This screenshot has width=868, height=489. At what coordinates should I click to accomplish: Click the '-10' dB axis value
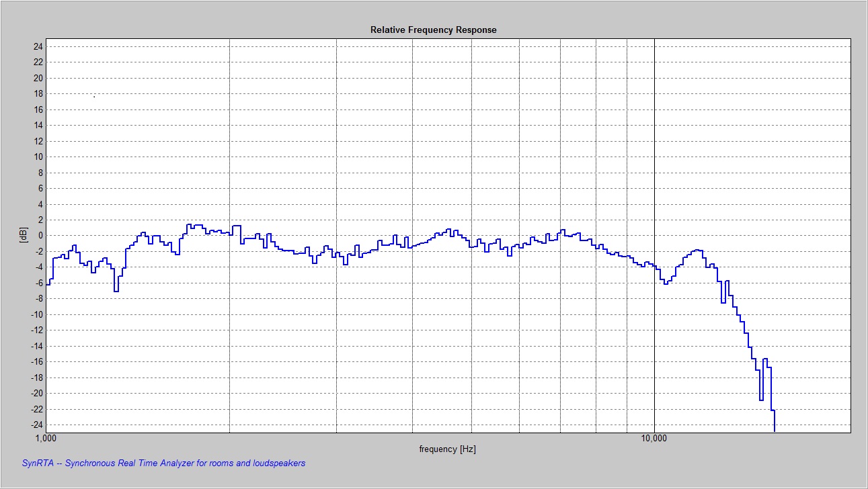(x=37, y=314)
